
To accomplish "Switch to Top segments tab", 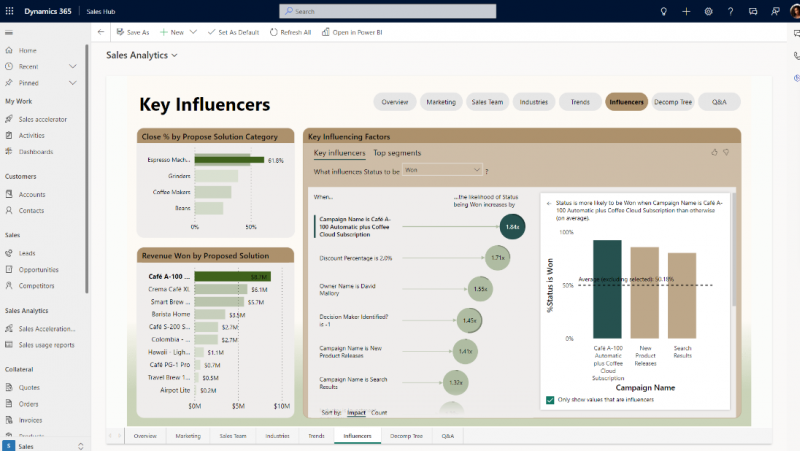I will [x=397, y=153].
